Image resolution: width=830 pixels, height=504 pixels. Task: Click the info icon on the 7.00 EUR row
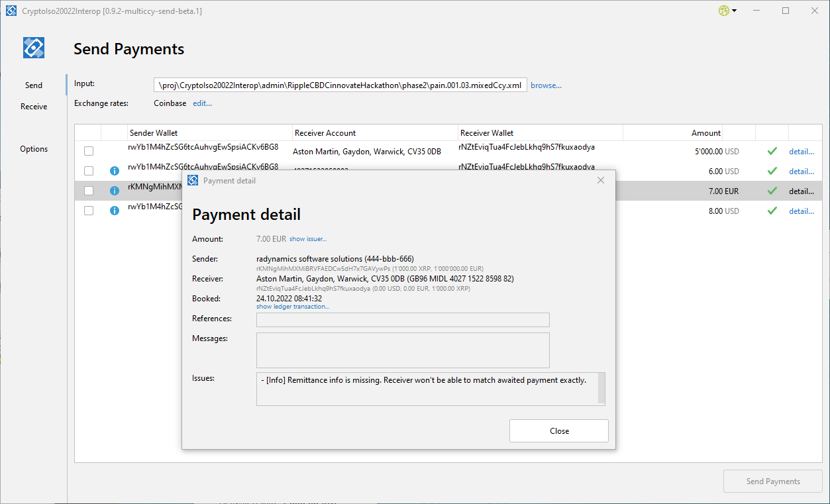[114, 191]
